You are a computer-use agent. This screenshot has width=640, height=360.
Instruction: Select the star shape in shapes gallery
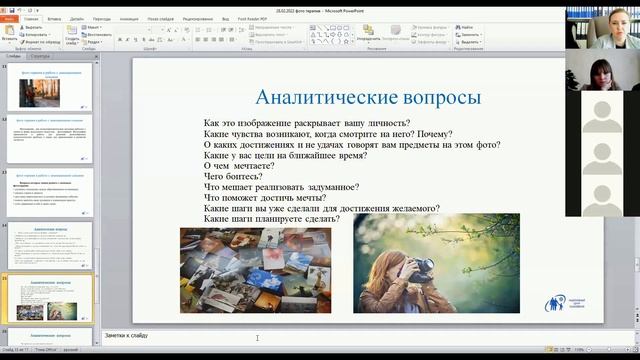pos(346,42)
